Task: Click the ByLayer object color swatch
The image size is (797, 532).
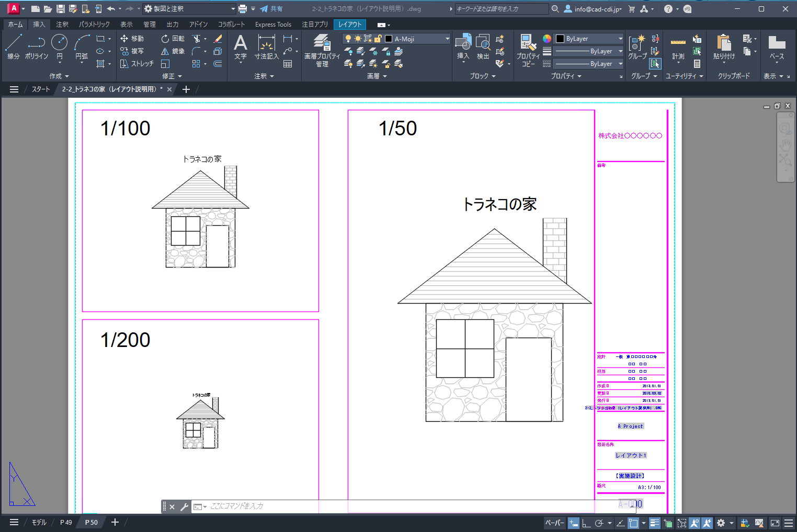Action: point(560,39)
